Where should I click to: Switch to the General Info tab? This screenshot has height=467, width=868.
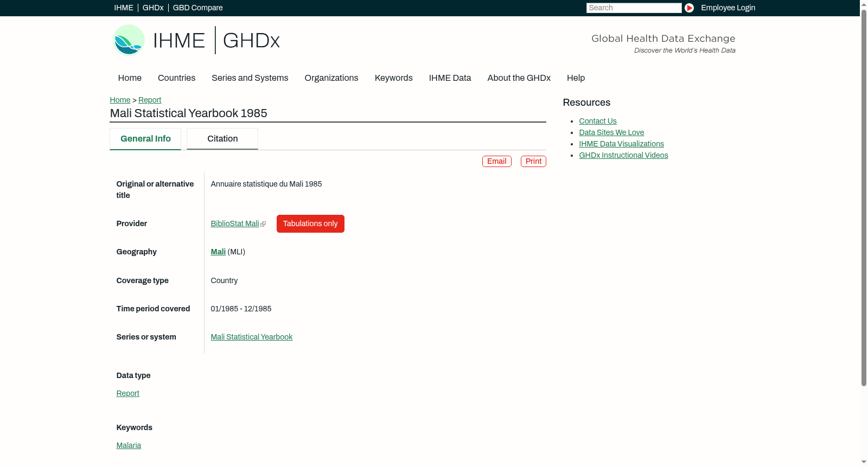coord(145,139)
